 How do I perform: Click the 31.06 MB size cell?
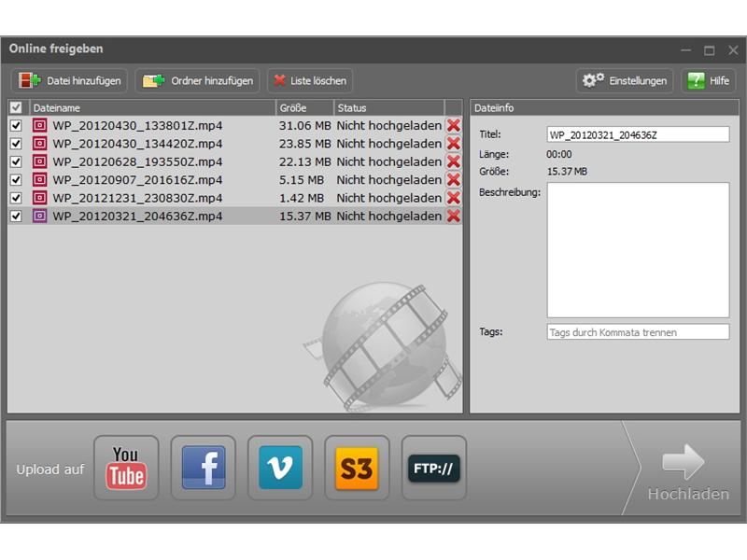click(x=305, y=126)
